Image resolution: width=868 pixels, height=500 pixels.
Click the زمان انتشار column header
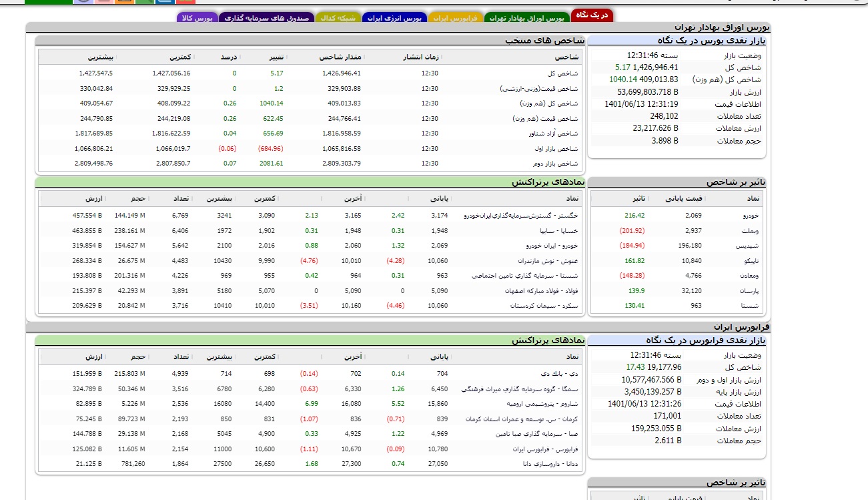[420, 57]
